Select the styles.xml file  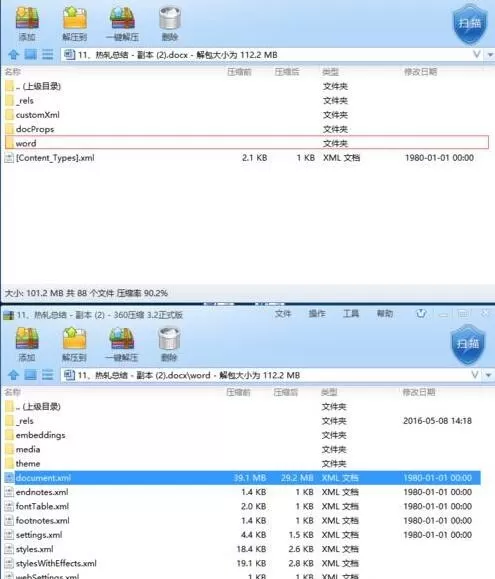coord(242,549)
